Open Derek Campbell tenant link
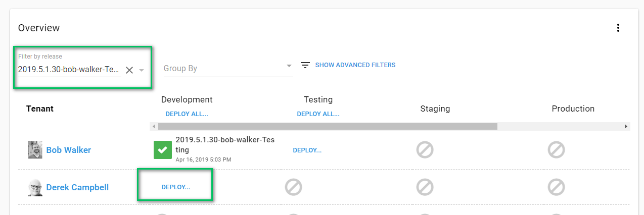Image resolution: width=644 pixels, height=215 pixels. point(77,187)
